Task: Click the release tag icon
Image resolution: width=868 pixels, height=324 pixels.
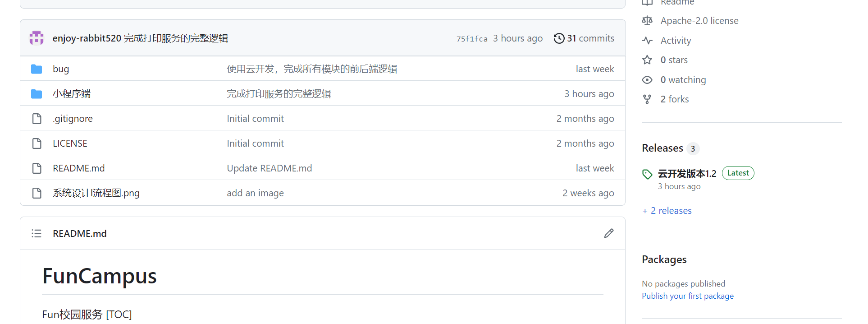Action: pyautogui.click(x=647, y=174)
